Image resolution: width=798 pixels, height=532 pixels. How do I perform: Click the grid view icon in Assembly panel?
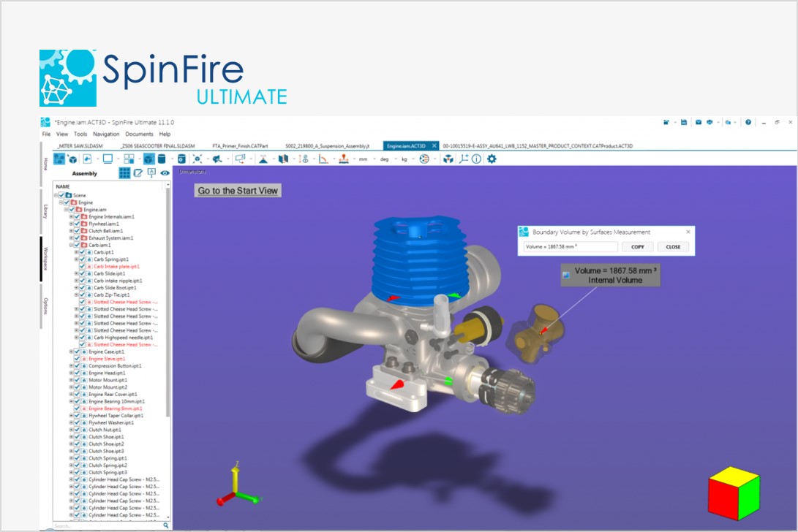pos(124,173)
